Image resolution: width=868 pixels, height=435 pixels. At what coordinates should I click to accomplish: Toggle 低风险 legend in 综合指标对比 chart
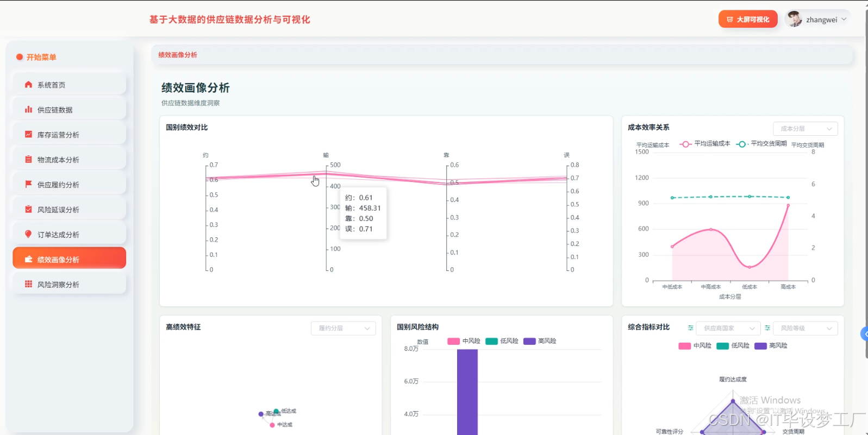(733, 346)
